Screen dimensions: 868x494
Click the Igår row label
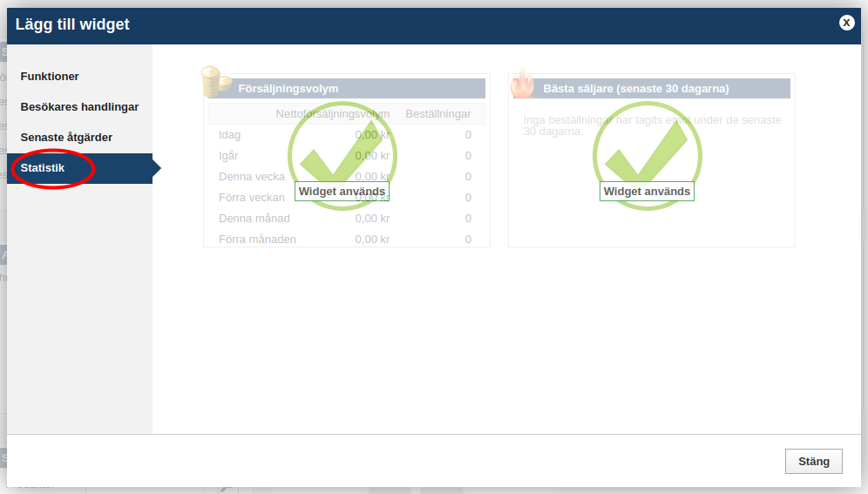(228, 156)
